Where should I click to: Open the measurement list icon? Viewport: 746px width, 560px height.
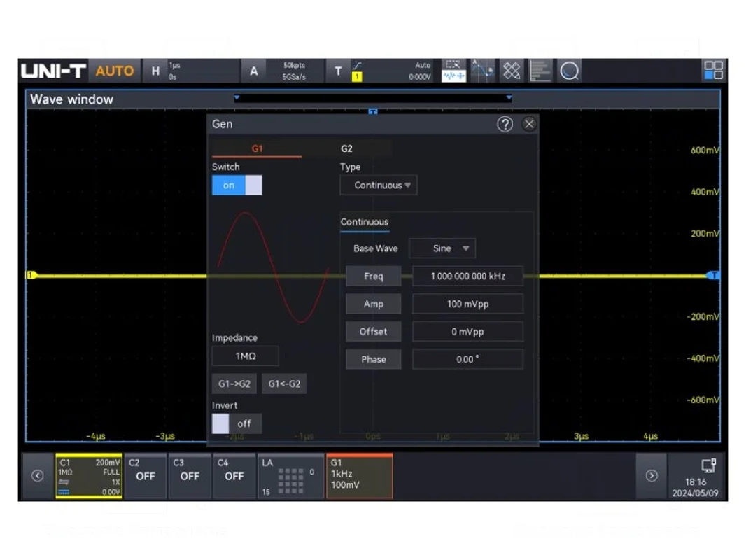click(540, 71)
